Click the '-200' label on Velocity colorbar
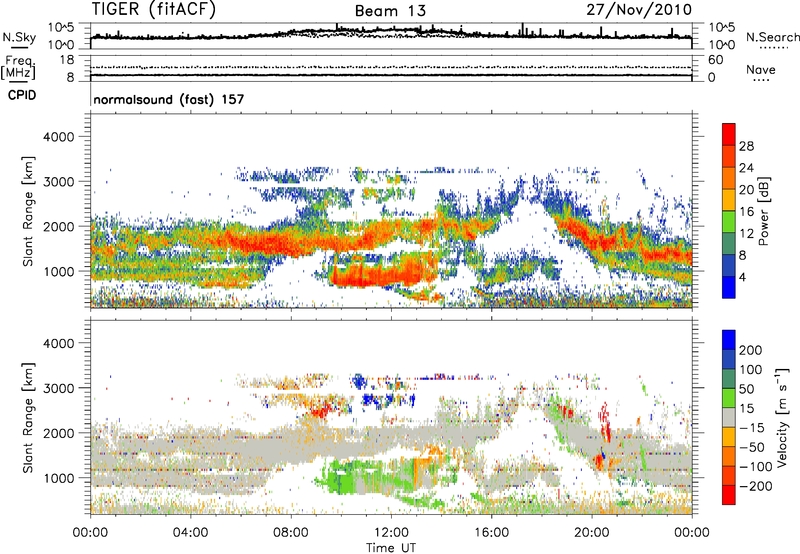 coord(756,486)
